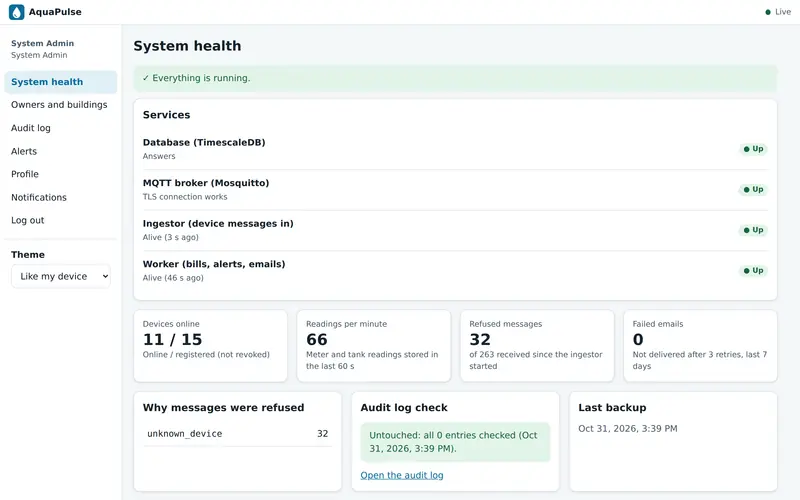Click the 'Everything is running.' banner
The image size is (800, 500).
click(x=455, y=78)
